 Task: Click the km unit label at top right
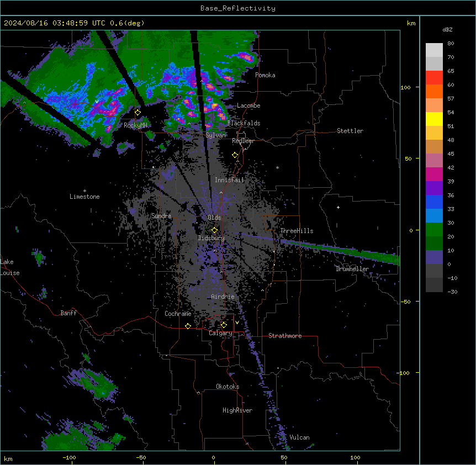tap(411, 23)
